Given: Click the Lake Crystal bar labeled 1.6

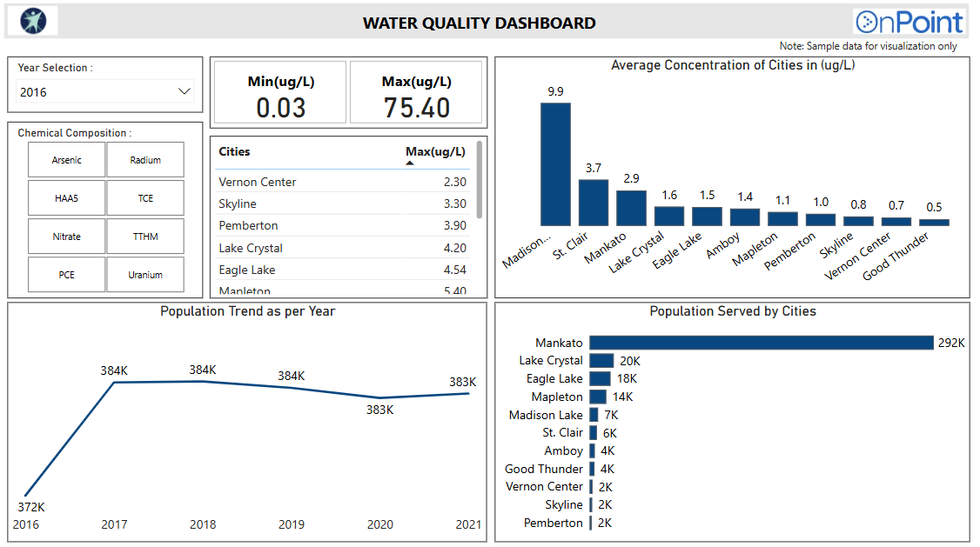Looking at the screenshot, I should (x=669, y=216).
